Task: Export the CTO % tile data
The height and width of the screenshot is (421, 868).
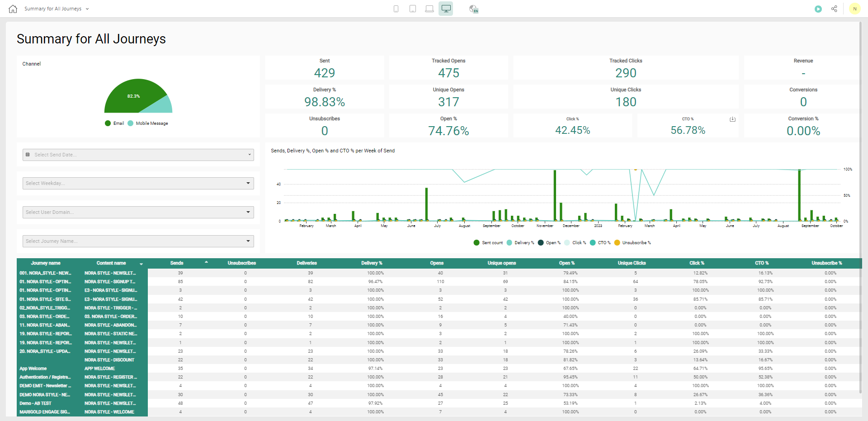Action: coord(732,119)
